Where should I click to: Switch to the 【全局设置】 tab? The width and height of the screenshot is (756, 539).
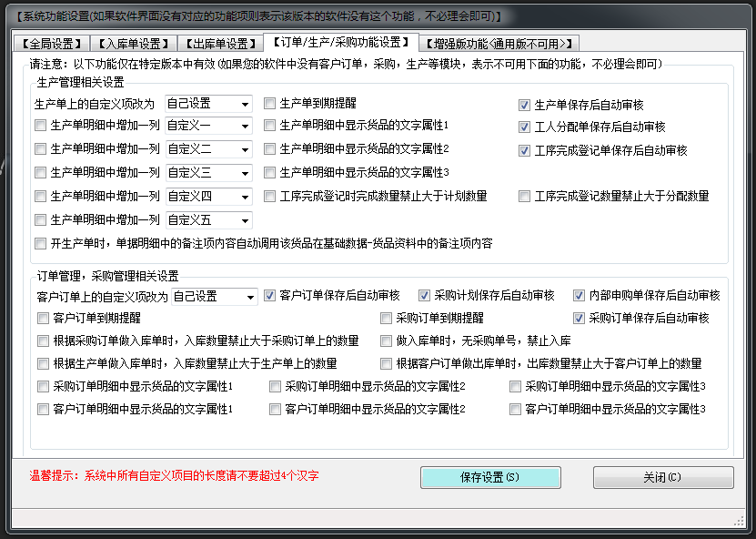point(50,44)
